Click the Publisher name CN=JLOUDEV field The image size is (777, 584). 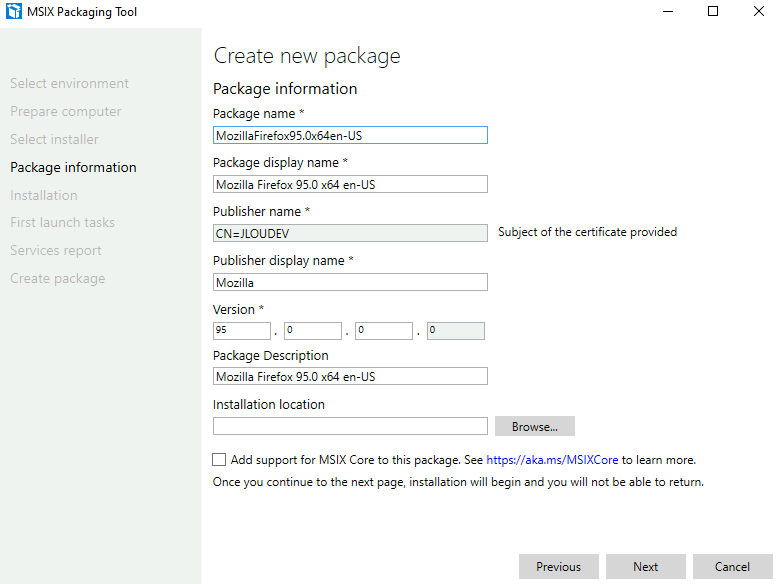(350, 233)
